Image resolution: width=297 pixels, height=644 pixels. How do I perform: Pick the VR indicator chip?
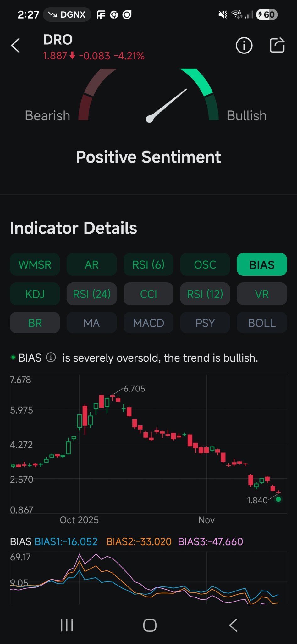[262, 294]
